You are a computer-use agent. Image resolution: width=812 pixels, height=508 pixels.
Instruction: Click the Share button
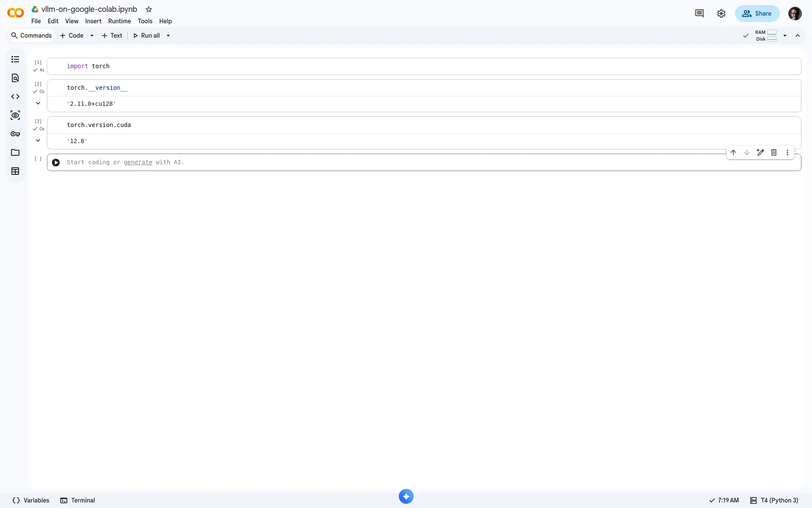pyautogui.click(x=757, y=14)
